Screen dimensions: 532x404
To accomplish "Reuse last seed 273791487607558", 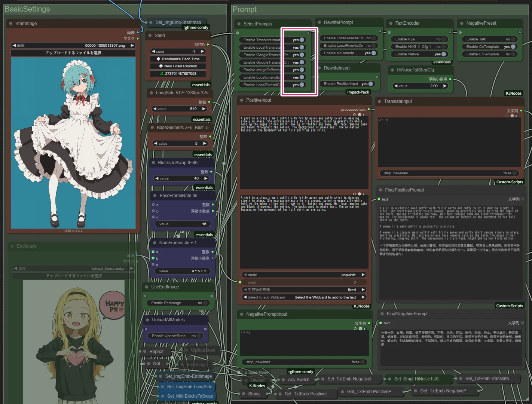I will (178, 74).
